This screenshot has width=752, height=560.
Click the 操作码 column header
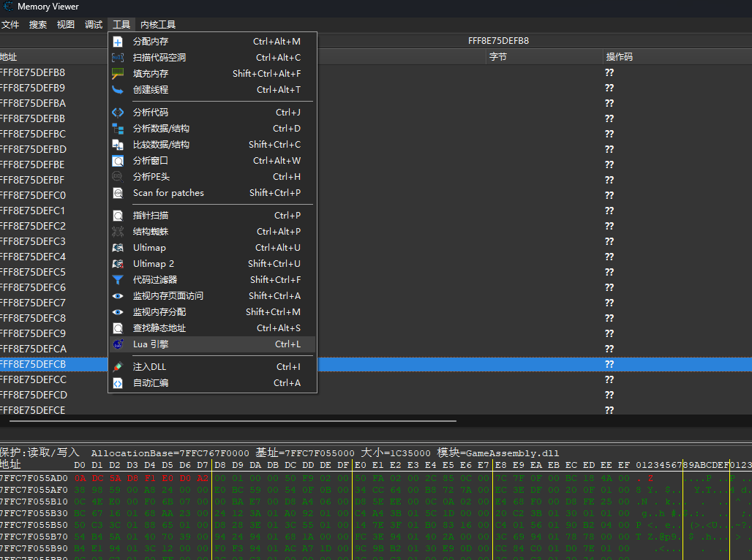[619, 57]
